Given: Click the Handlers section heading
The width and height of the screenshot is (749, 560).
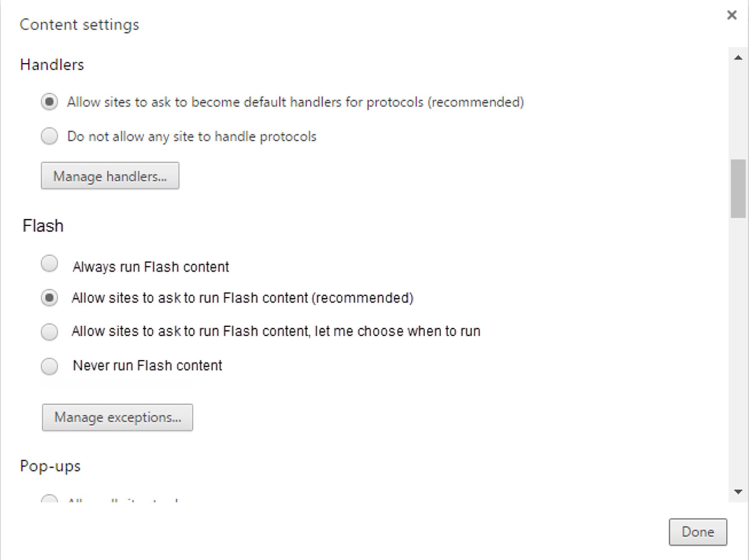Looking at the screenshot, I should (52, 64).
